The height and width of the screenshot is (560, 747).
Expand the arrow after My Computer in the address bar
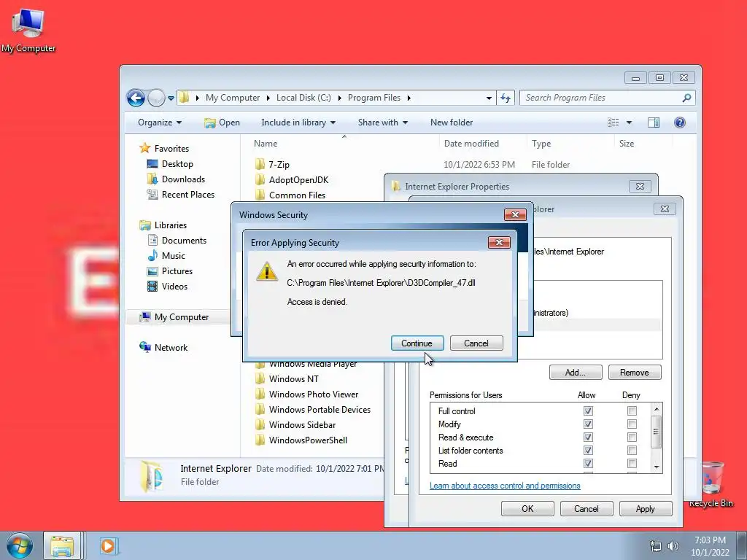pos(268,98)
